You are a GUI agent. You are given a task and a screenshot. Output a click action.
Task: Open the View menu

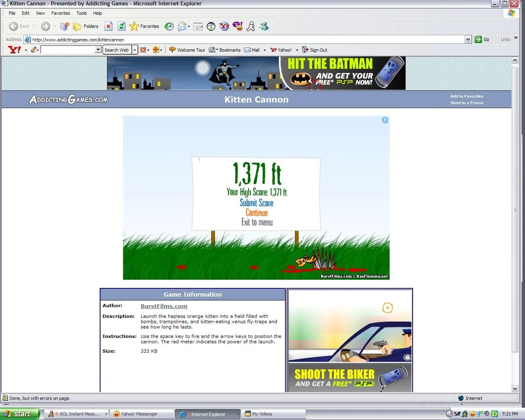40,13
